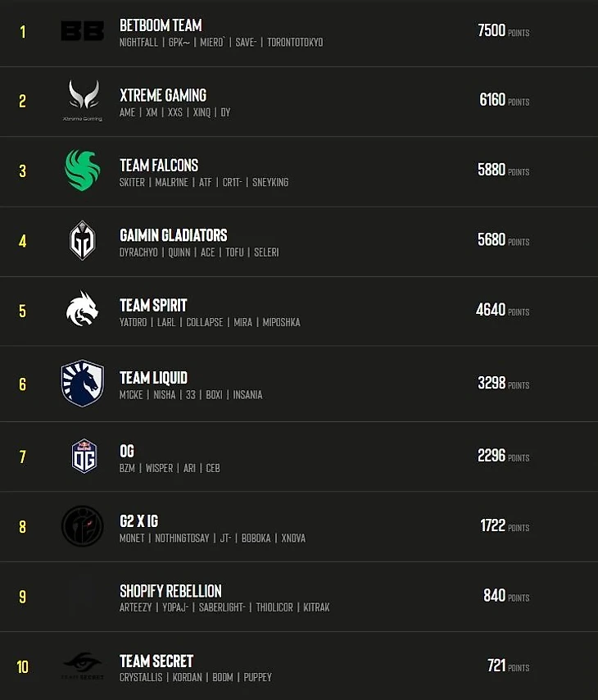The width and height of the screenshot is (598, 700).
Task: Click the Xtreme Gaming winged logo
Action: tap(83, 100)
